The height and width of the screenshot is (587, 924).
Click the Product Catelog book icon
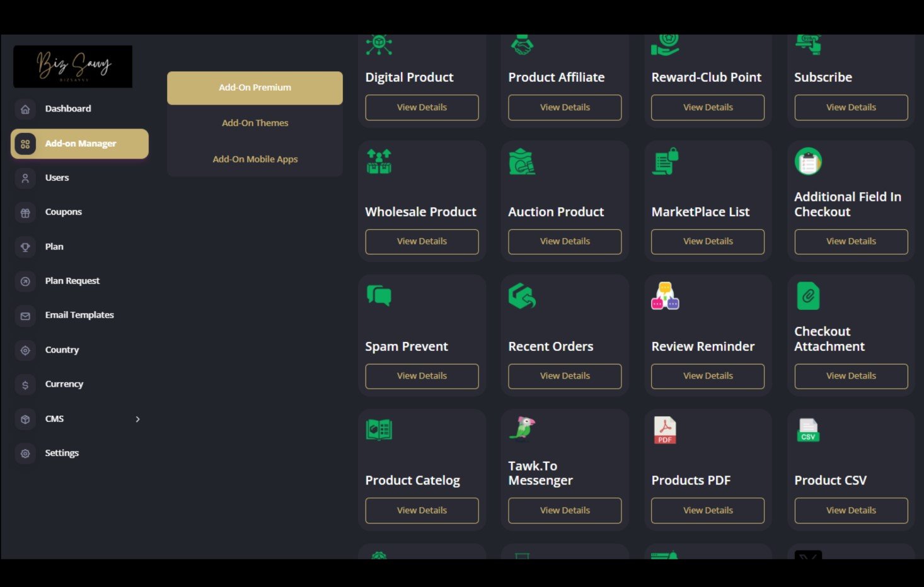tap(379, 430)
